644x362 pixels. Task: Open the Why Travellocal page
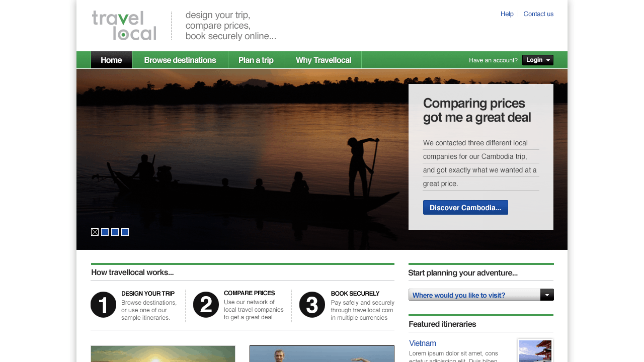click(323, 60)
